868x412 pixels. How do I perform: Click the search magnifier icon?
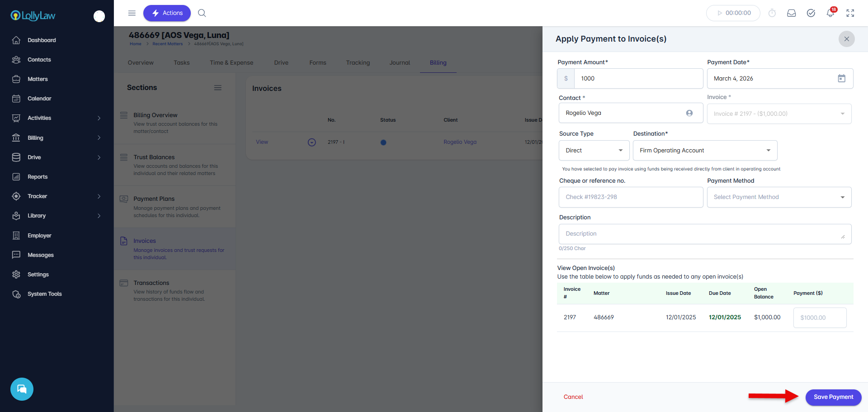point(202,13)
